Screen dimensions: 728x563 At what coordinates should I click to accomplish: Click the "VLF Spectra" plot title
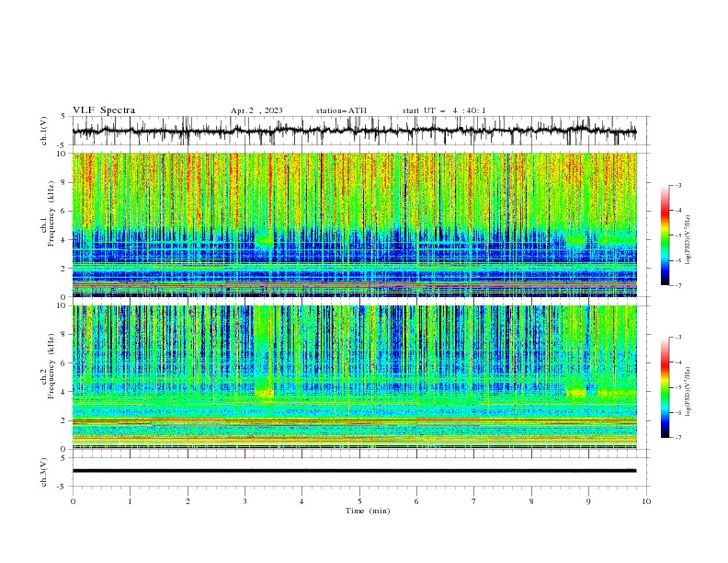(104, 110)
